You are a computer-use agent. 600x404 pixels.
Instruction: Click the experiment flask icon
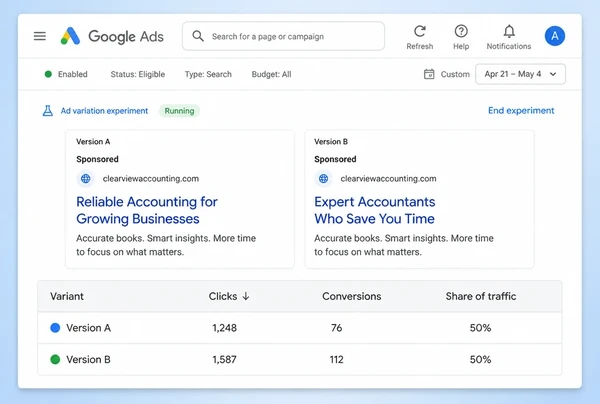pyautogui.click(x=48, y=111)
